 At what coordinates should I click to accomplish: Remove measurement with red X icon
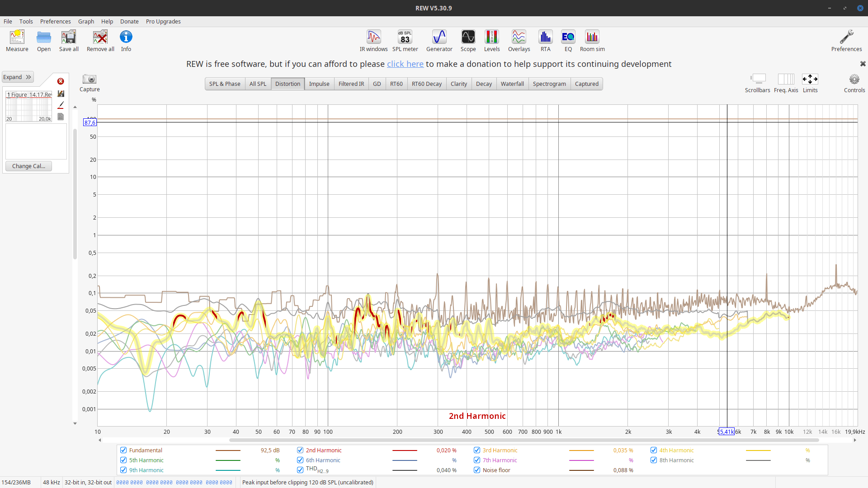tap(61, 81)
